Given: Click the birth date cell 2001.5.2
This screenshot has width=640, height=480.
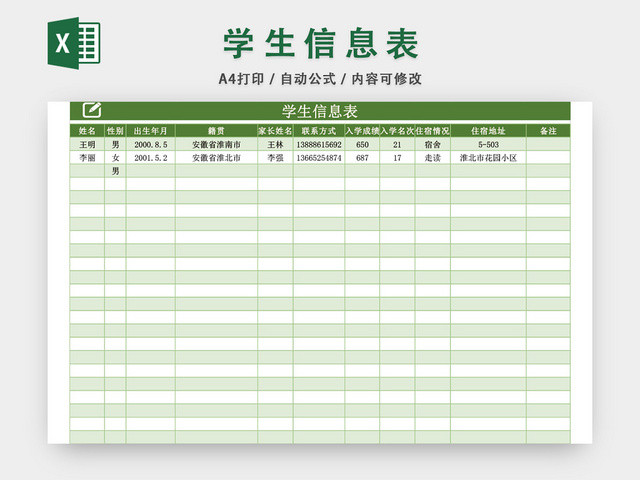Looking at the screenshot, I should (151, 158).
